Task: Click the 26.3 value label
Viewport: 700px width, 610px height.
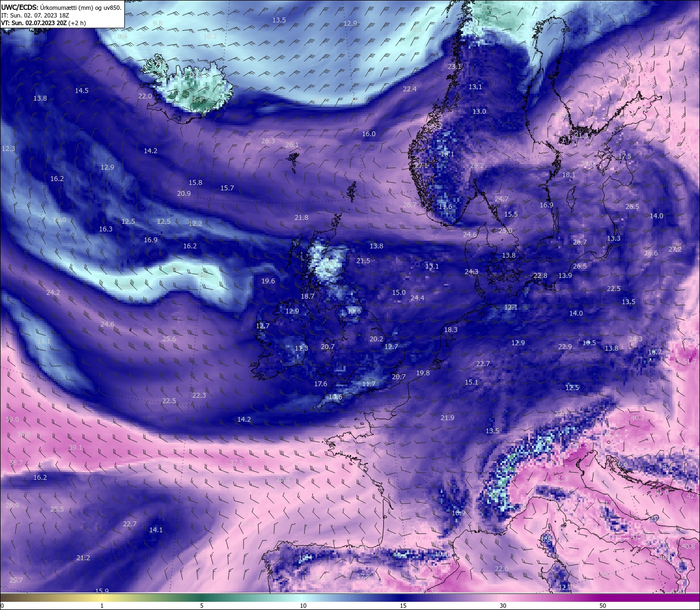Action: (x=268, y=141)
